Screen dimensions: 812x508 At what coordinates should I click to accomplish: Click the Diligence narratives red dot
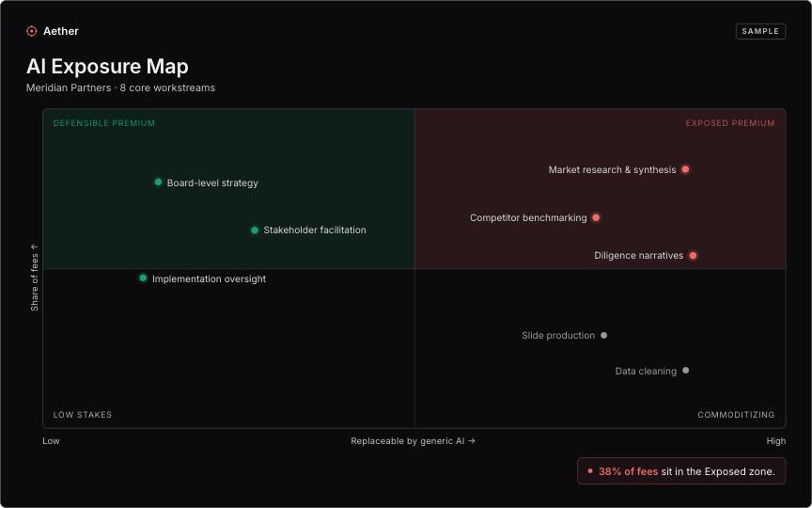coord(693,256)
